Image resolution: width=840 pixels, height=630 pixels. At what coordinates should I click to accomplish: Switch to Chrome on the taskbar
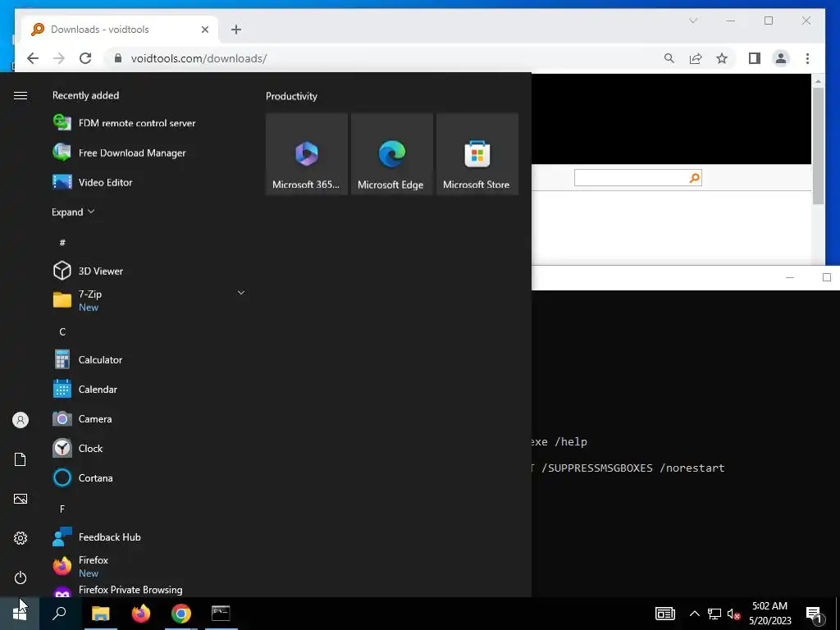click(181, 614)
